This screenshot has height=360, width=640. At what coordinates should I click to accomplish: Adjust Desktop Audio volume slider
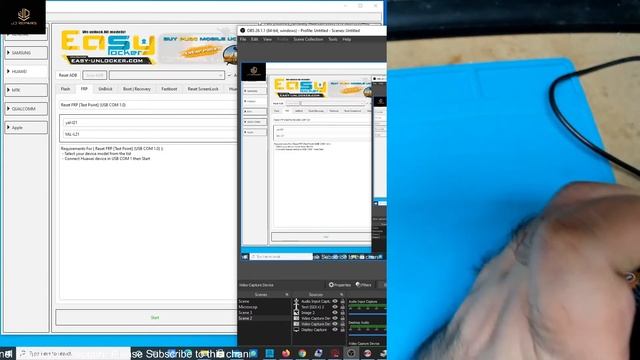(367, 336)
